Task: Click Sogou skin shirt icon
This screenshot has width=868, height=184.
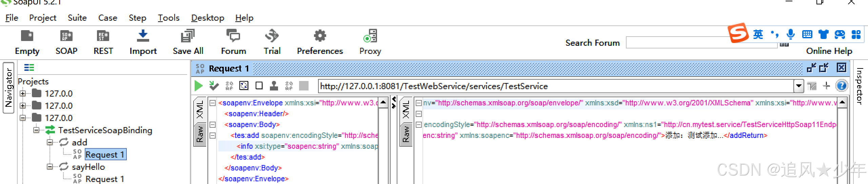Action: coord(823,34)
